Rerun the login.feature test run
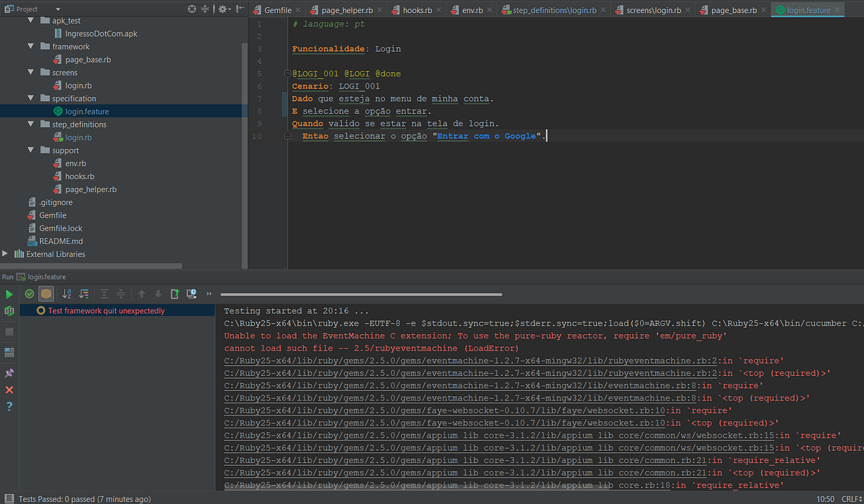Viewport: 864px width, 504px height. (x=9, y=311)
